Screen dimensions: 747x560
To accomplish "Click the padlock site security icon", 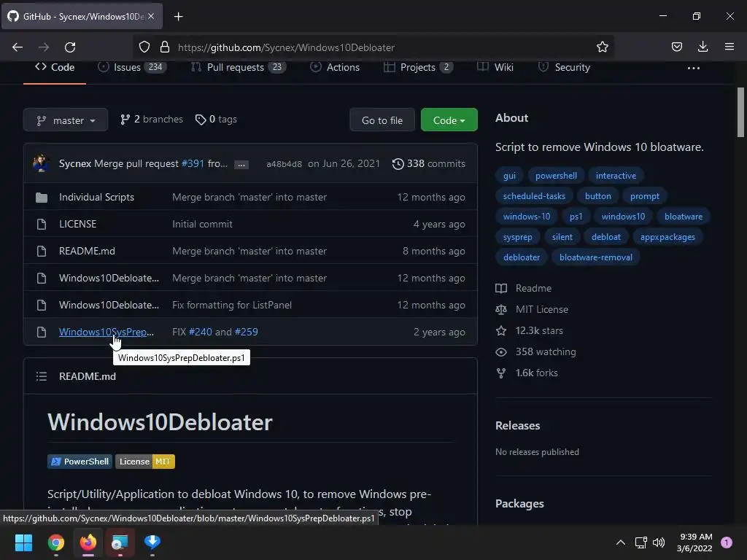I will pyautogui.click(x=165, y=47).
